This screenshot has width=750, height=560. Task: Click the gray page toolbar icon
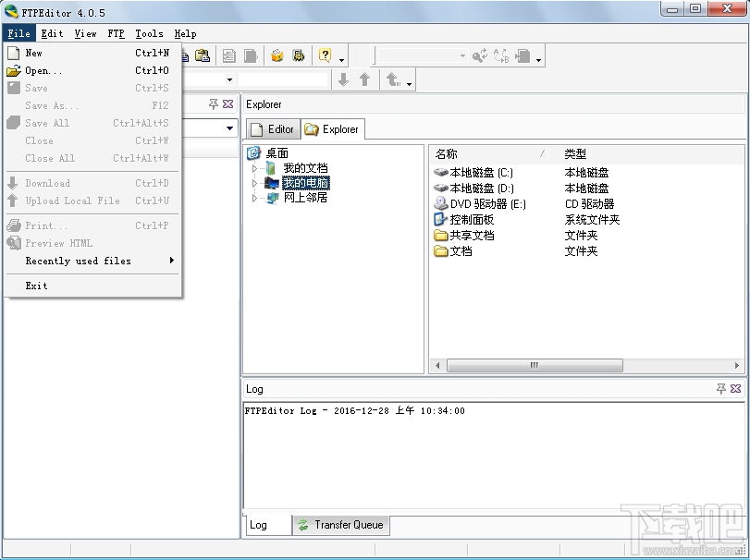pyautogui.click(x=252, y=55)
